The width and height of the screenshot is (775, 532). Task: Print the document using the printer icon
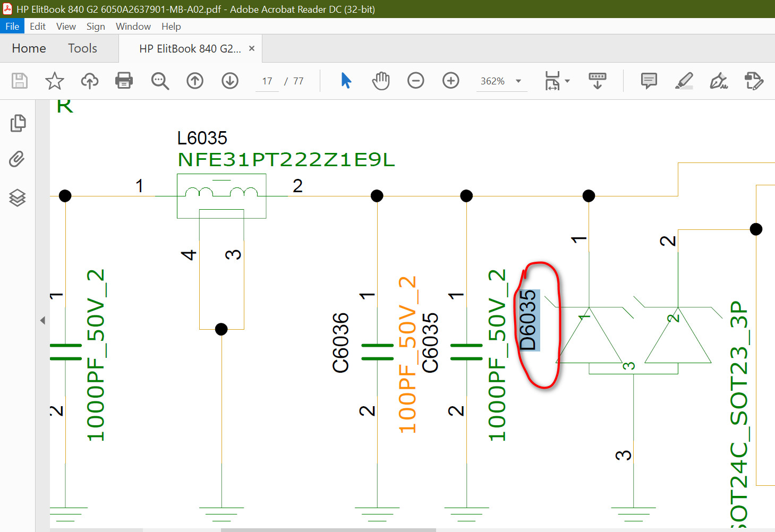[x=124, y=81]
